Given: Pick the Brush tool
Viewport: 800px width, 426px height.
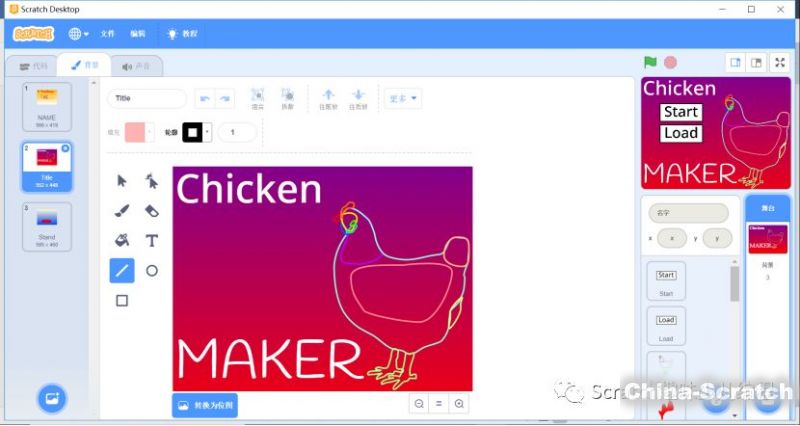Looking at the screenshot, I should click(x=122, y=211).
